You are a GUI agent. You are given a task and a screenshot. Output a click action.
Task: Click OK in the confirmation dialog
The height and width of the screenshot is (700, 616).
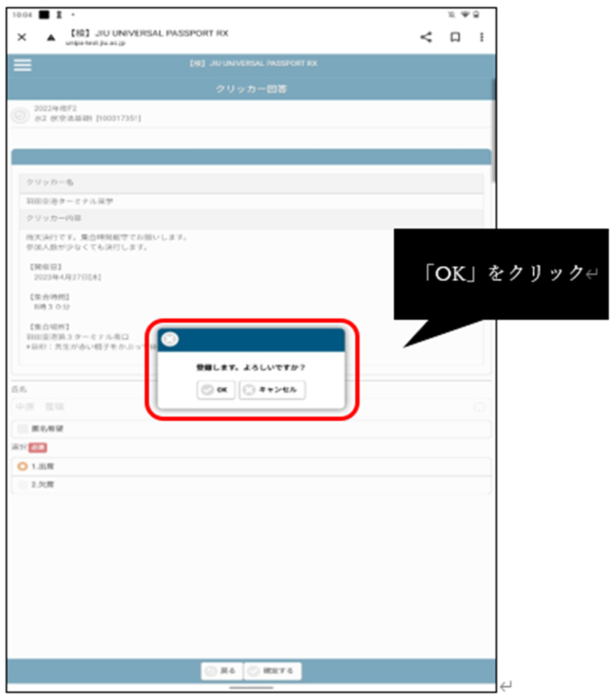(x=216, y=390)
